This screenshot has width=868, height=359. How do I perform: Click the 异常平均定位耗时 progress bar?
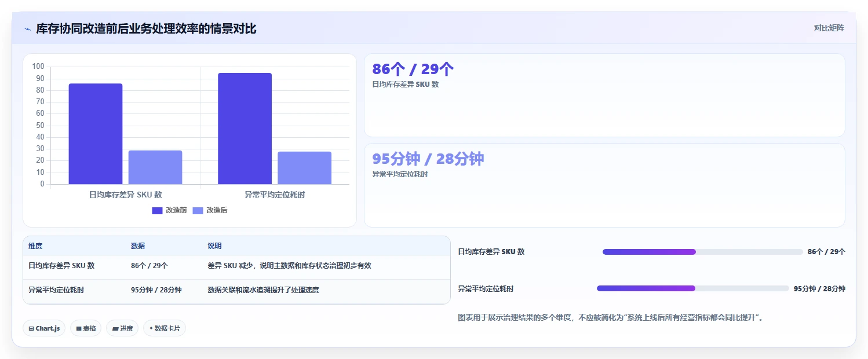pyautogui.click(x=693, y=288)
